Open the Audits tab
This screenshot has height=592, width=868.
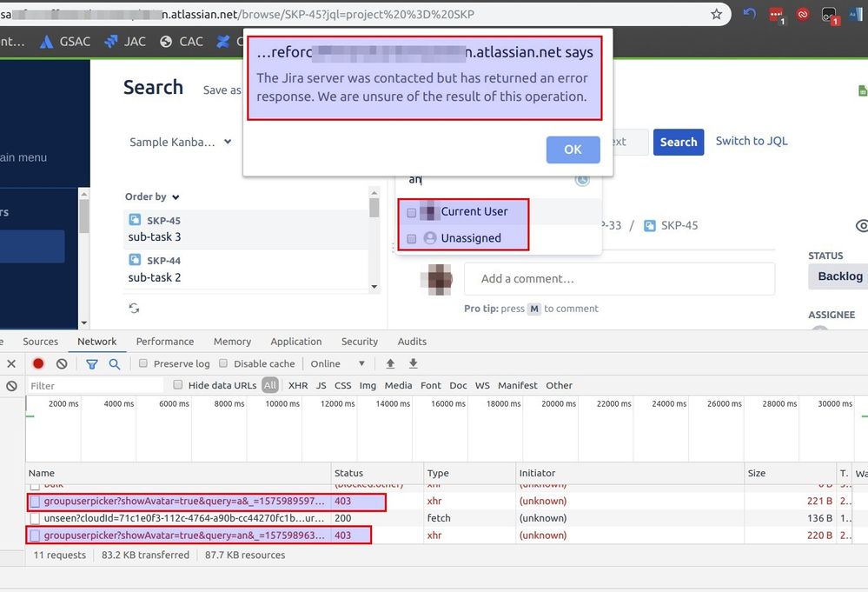412,342
